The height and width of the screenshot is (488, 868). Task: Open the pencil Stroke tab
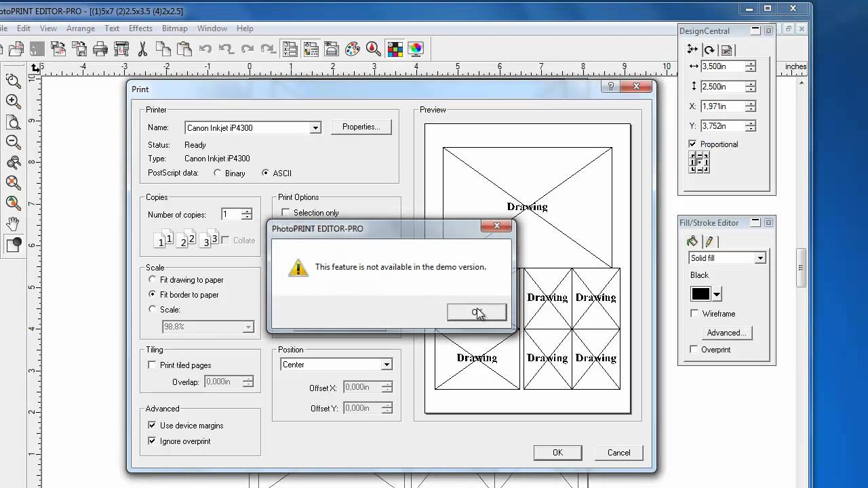[x=709, y=241]
